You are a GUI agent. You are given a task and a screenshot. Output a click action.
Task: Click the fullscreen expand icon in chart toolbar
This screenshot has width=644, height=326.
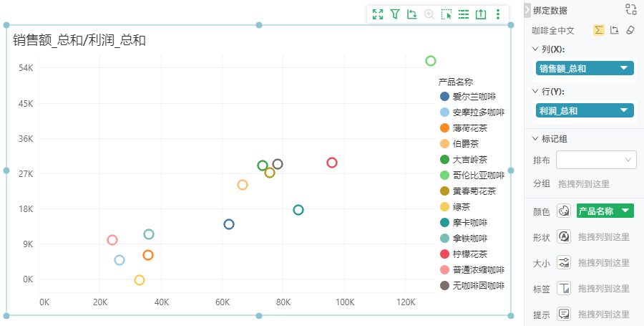[x=377, y=14]
